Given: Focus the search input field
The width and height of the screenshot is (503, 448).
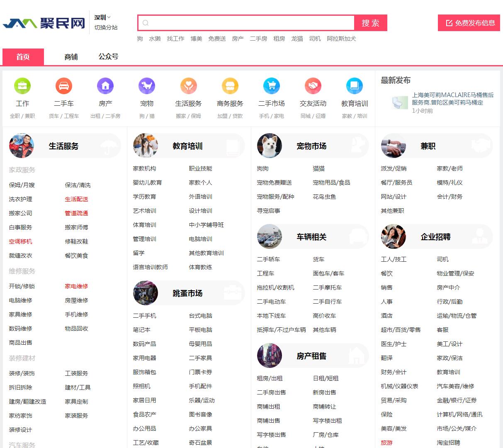Looking at the screenshot, I should tap(246, 23).
